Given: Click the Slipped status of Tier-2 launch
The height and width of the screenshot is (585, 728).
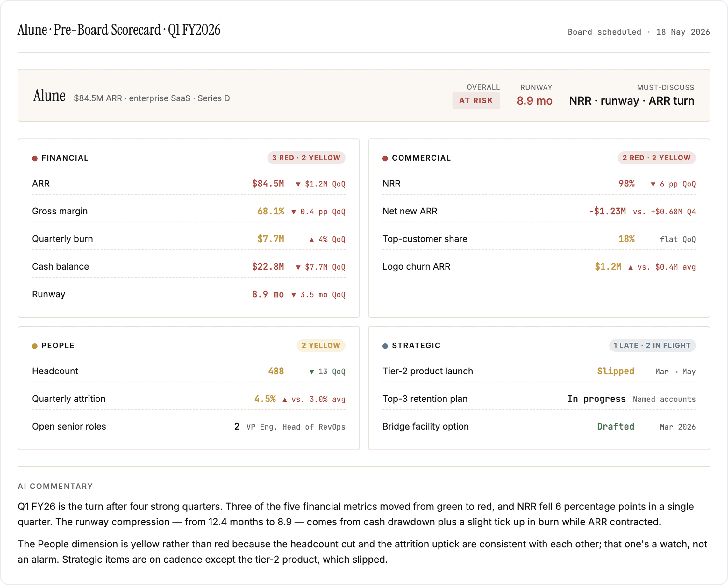Looking at the screenshot, I should tap(616, 371).
